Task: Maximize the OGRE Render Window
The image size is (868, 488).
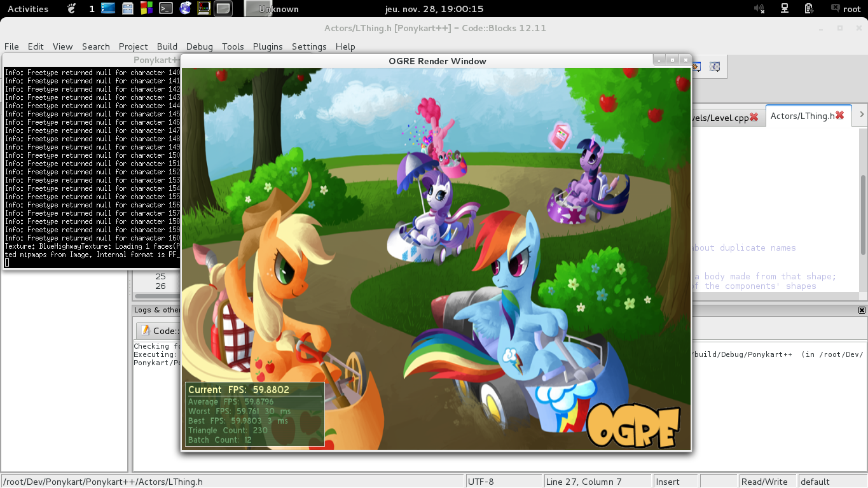Action: [672, 60]
